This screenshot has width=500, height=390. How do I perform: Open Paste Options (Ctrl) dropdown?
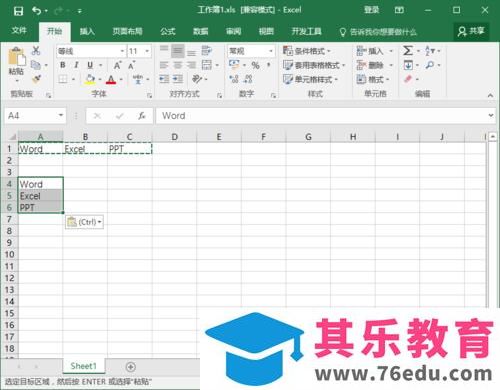coord(84,222)
